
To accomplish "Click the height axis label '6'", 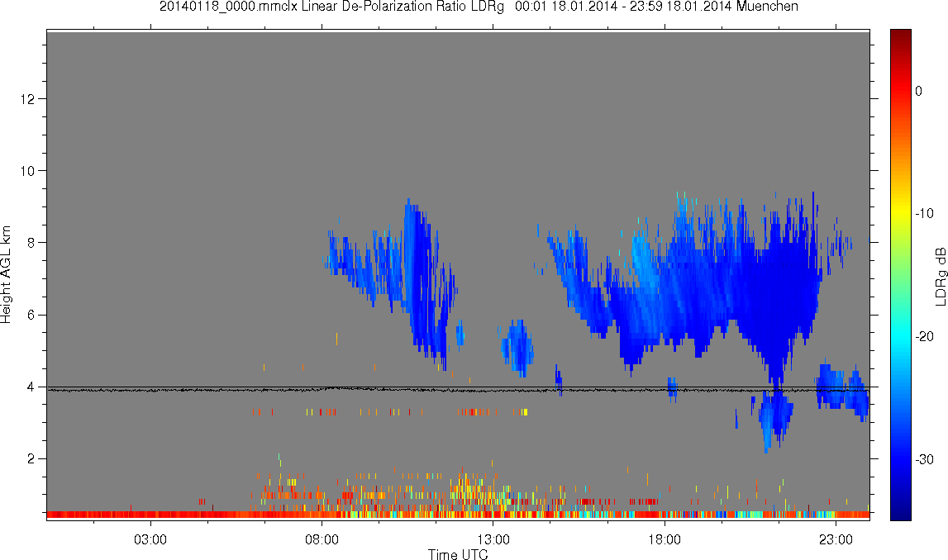I will point(31,315).
